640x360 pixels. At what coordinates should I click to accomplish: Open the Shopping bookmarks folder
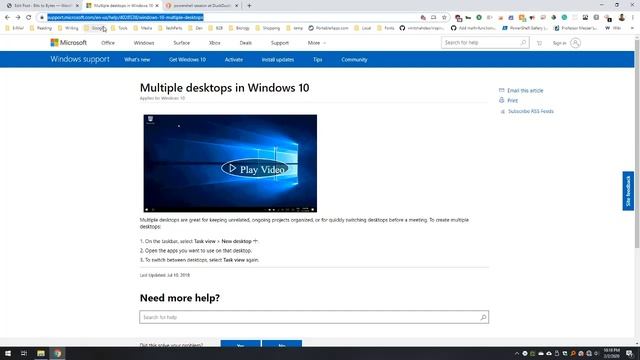268,28
